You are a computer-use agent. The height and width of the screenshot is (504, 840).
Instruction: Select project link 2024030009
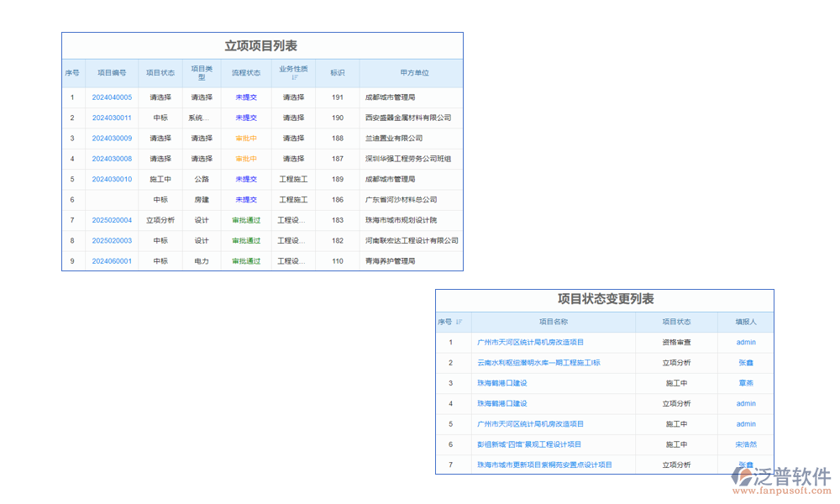(112, 139)
